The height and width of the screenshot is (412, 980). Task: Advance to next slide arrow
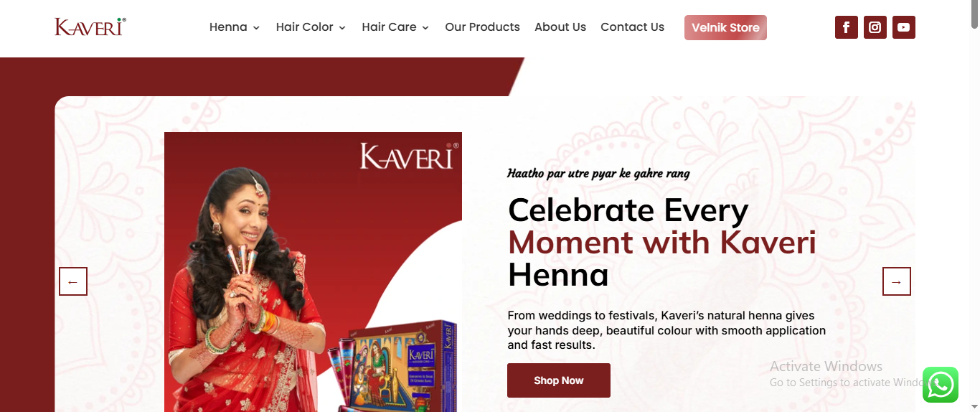896,281
